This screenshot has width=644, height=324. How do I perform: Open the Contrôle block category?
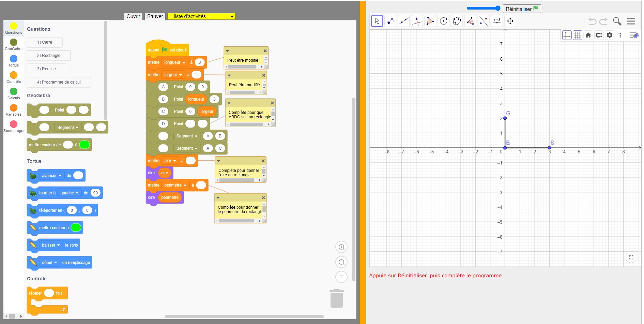click(x=14, y=77)
